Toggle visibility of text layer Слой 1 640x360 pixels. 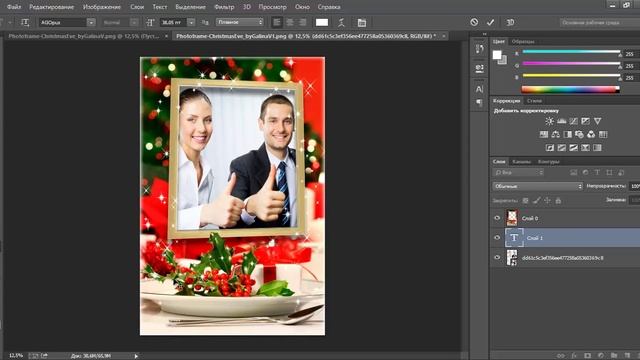497,238
